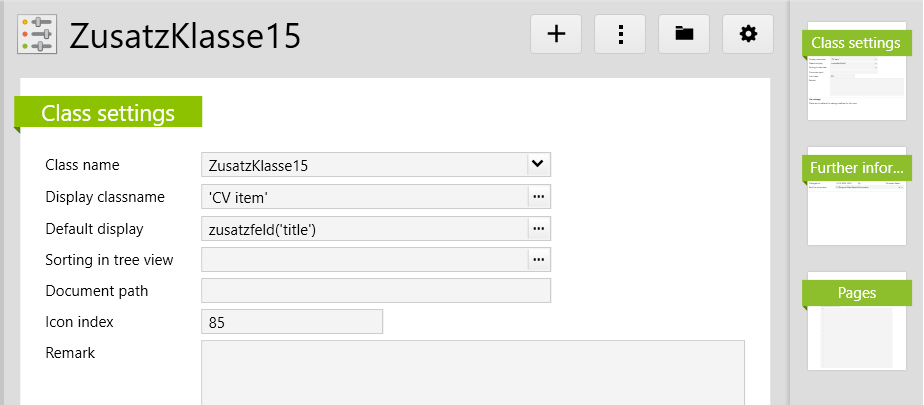Viewport: 924px width, 405px height.
Task: Focus the Default display expression field
Action: (x=365, y=229)
